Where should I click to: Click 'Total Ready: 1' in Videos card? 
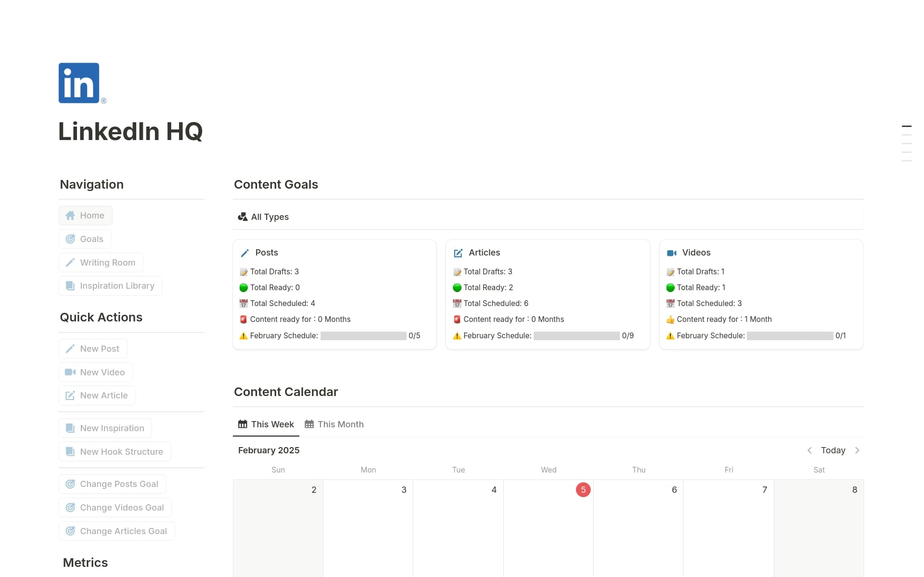coord(701,288)
